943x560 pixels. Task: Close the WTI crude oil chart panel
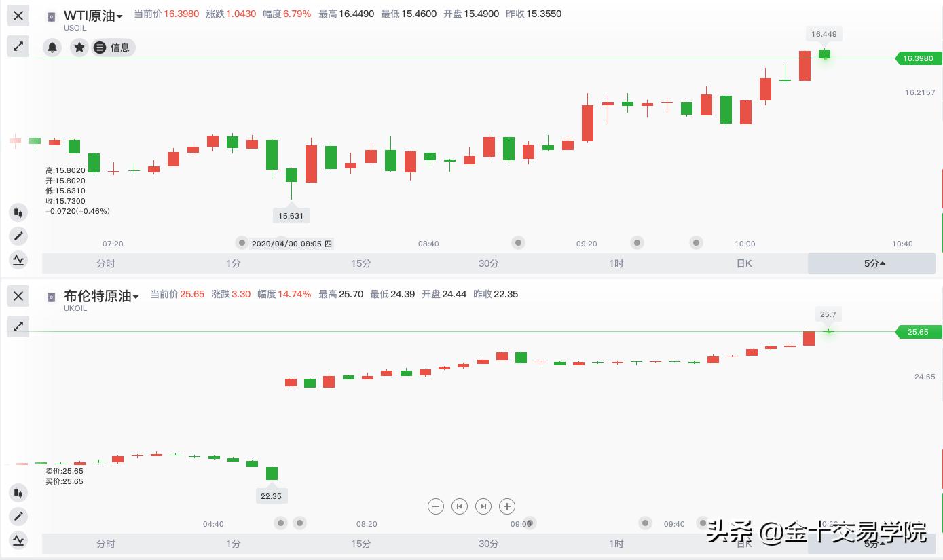18,16
